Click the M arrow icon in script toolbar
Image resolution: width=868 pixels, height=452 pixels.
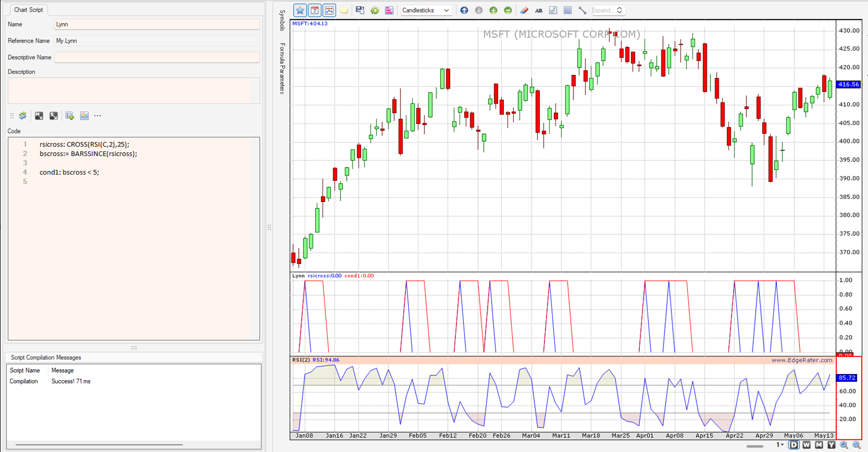39,116
